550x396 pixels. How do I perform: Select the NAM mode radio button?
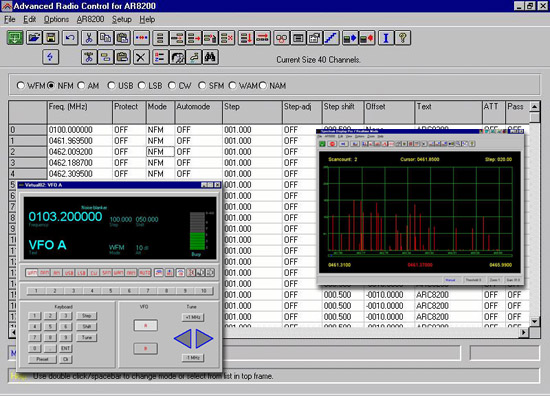point(262,86)
